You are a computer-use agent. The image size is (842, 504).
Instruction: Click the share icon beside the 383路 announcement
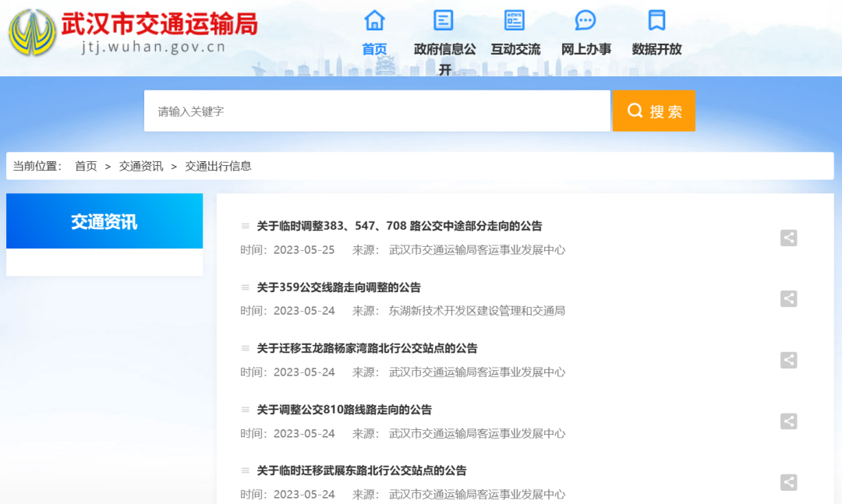tap(789, 238)
